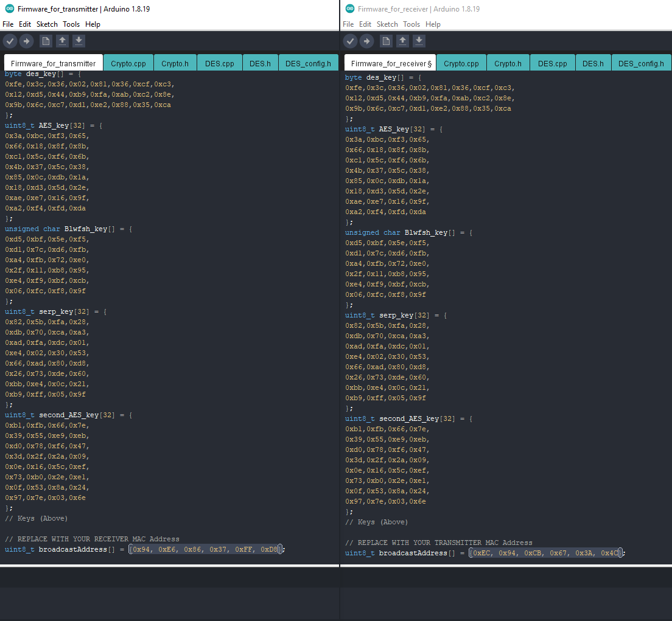Click line '0x06,0xfc,0xf8,0x9f' in transmitter

coord(45,291)
